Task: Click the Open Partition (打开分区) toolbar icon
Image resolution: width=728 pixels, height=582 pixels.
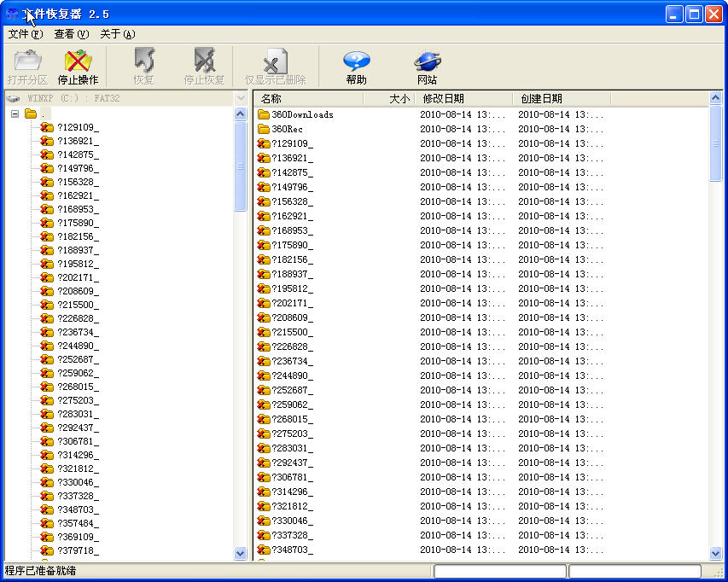Action: point(28,61)
